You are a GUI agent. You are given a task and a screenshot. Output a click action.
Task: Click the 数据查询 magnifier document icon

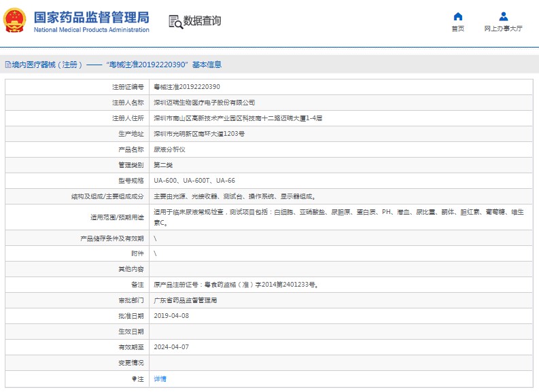175,21
